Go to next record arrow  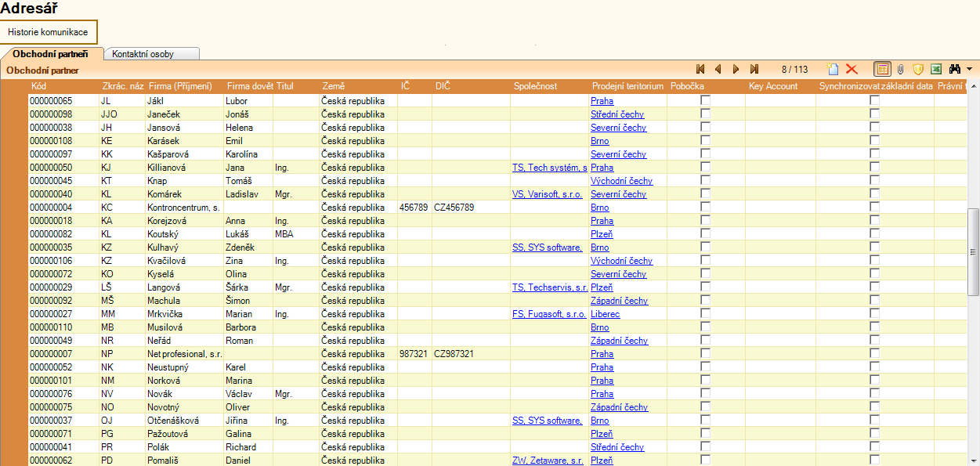coord(736,69)
